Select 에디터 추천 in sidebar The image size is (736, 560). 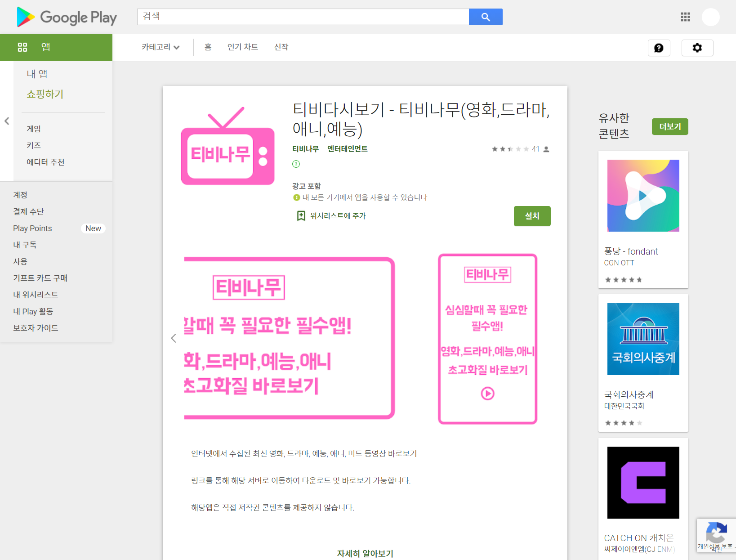[x=45, y=162]
